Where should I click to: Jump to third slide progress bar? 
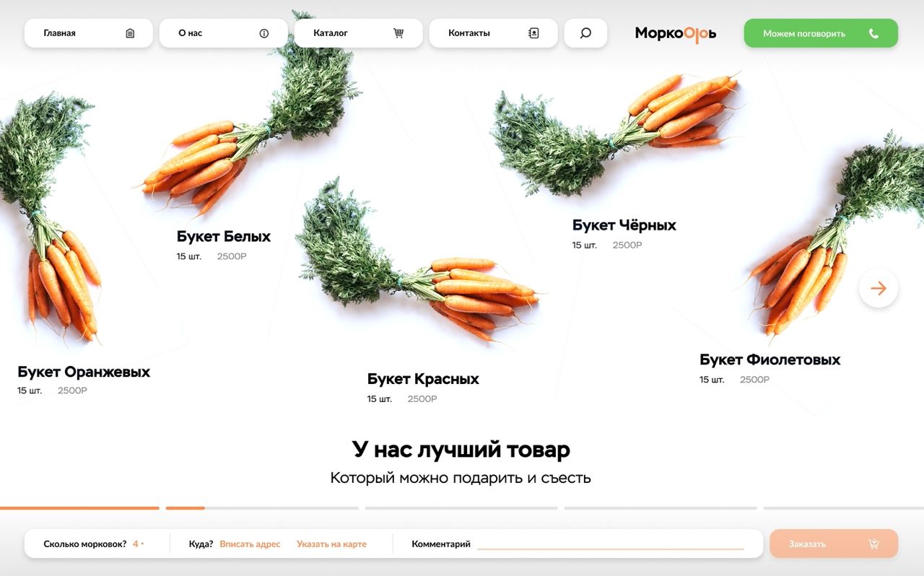click(461, 508)
